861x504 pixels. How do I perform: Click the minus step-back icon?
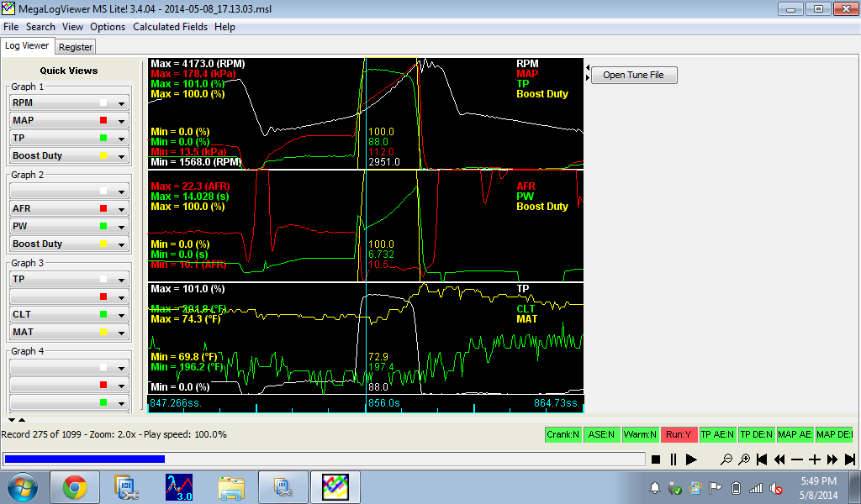(797, 459)
